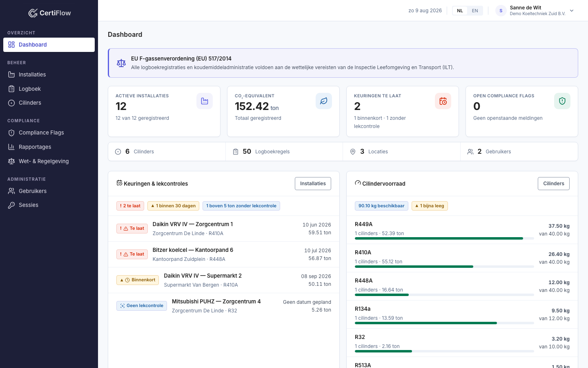Open Bitzer koelcel — Kantoorpand 6
The height and width of the screenshot is (368, 588).
(193, 250)
